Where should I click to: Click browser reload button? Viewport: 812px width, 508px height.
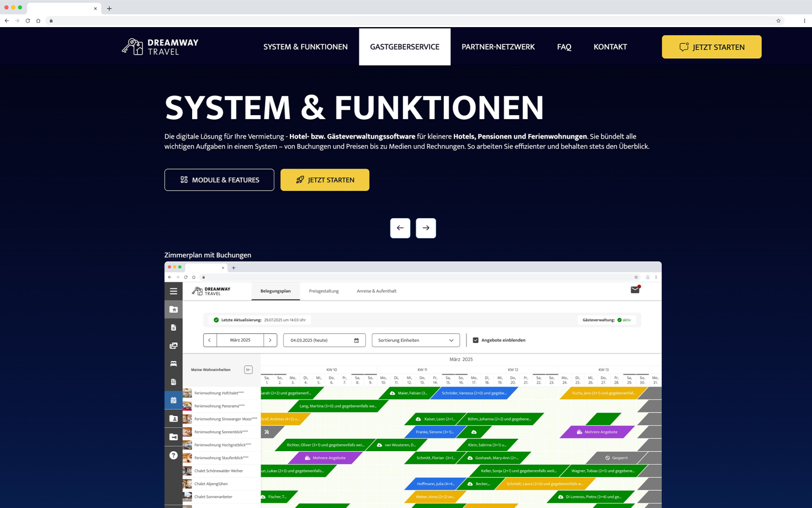pyautogui.click(x=28, y=21)
